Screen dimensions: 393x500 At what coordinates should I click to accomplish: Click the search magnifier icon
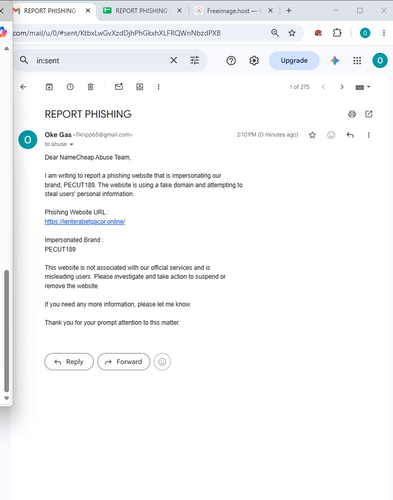pos(24,60)
